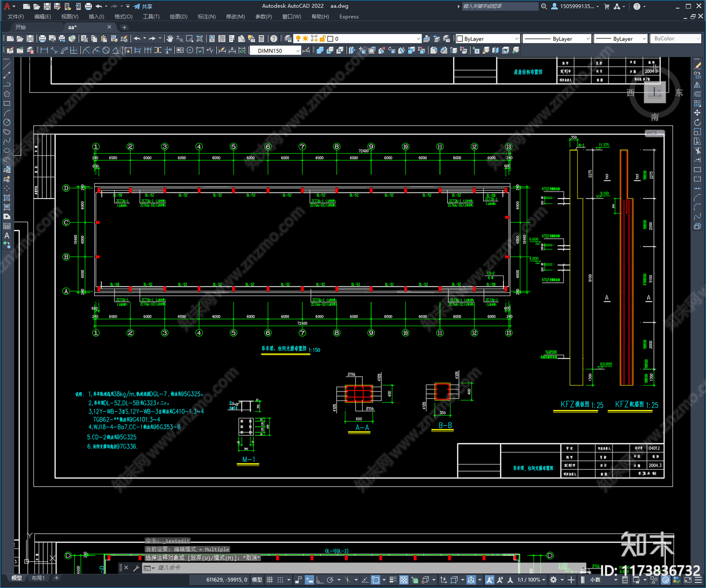Open the 文件(F) menu
The height and width of the screenshot is (588, 706).
tap(16, 17)
